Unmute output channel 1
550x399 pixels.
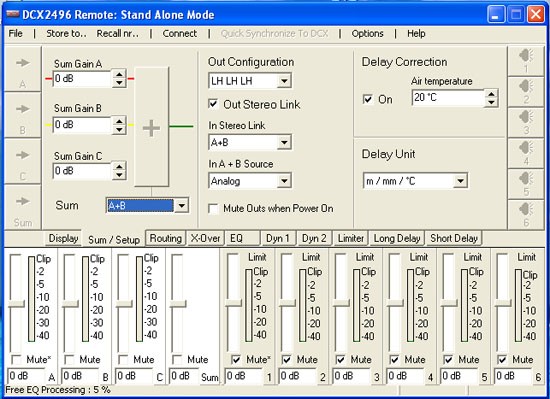pyautogui.click(x=236, y=359)
